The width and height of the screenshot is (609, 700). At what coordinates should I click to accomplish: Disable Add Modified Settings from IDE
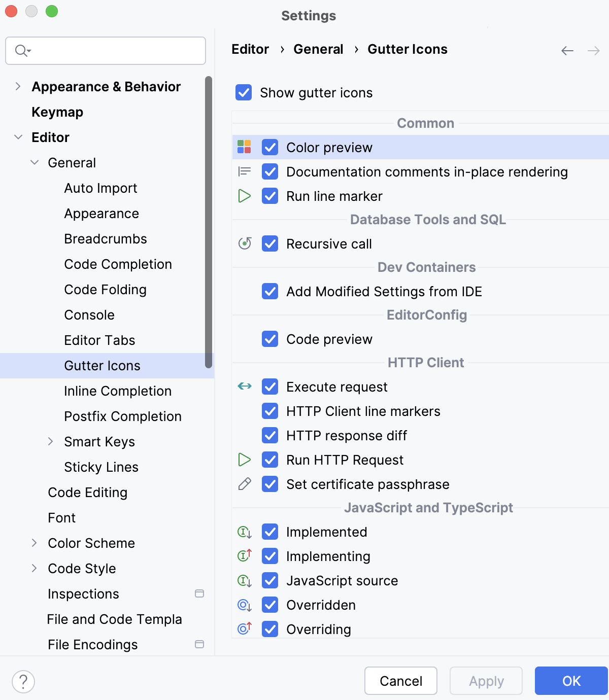tap(270, 291)
